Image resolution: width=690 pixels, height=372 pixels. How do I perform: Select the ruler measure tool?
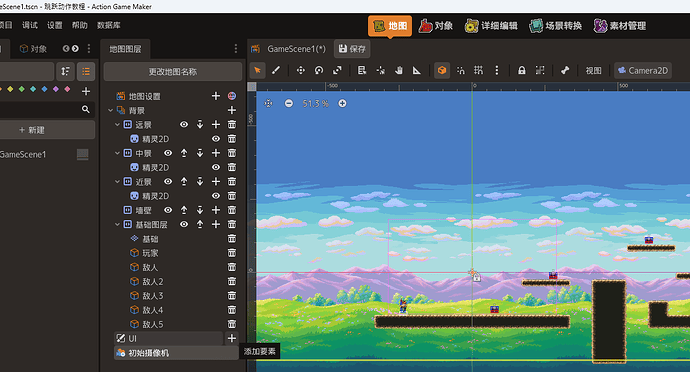[x=416, y=70]
